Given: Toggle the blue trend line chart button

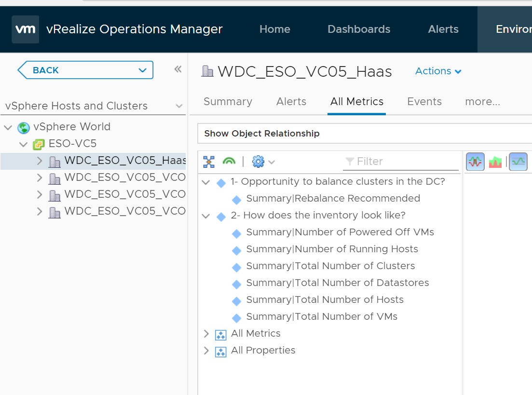Looking at the screenshot, I should [x=518, y=162].
